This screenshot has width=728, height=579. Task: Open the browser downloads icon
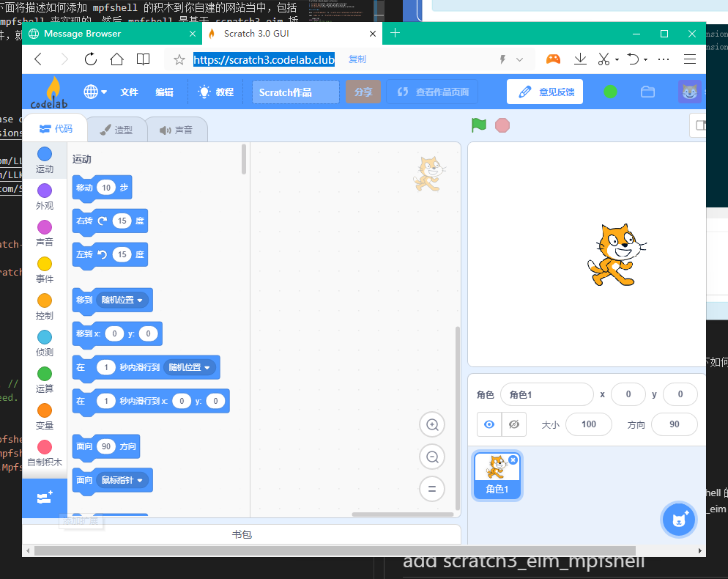click(580, 59)
